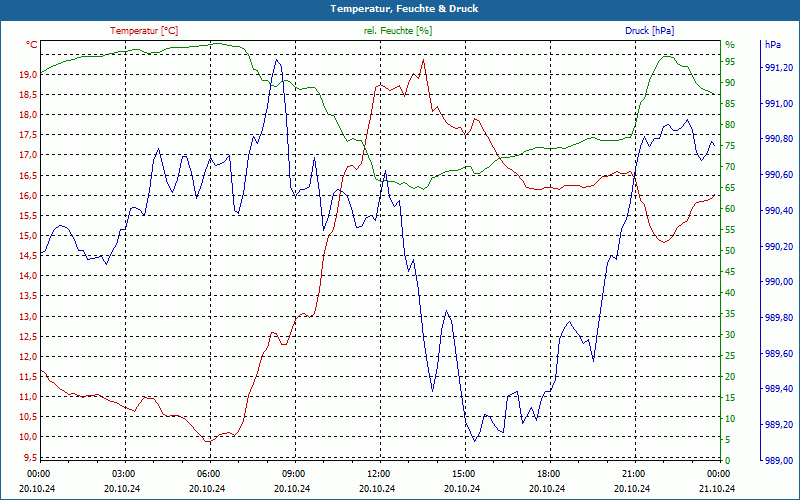The image size is (800, 500).
Task: Click the 991,00 pressure axis value
Action: tap(779, 104)
